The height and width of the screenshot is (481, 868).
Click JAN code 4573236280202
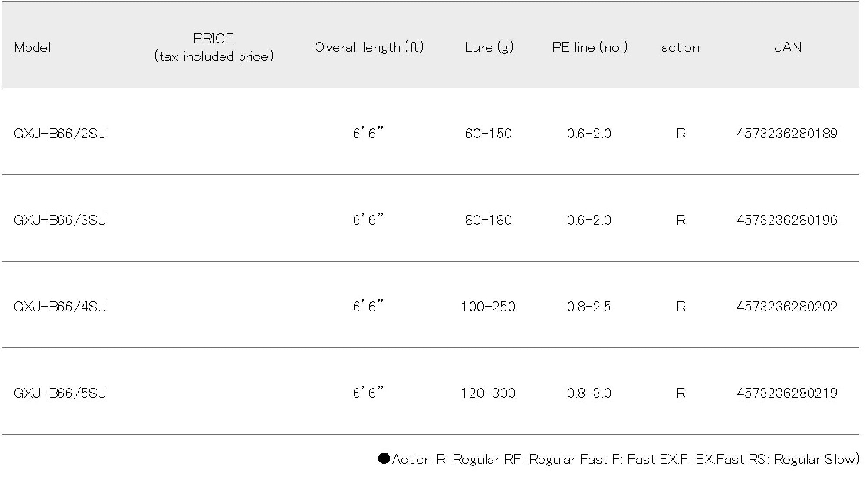(x=787, y=307)
